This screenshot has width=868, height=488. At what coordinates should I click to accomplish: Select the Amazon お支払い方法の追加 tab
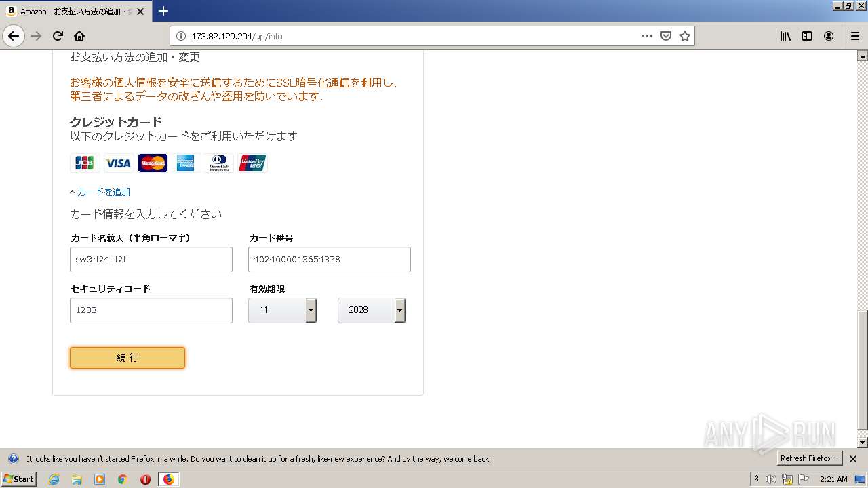tap(76, 12)
